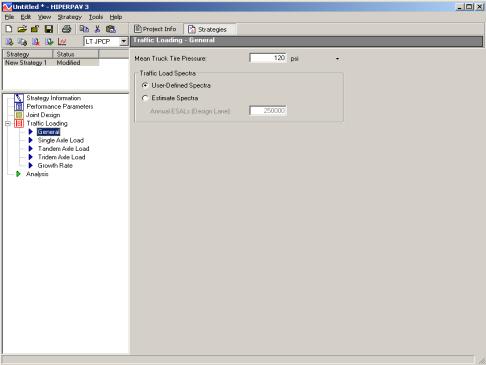Click the Joint Design tree icon
486x365 pixels.
point(19,115)
